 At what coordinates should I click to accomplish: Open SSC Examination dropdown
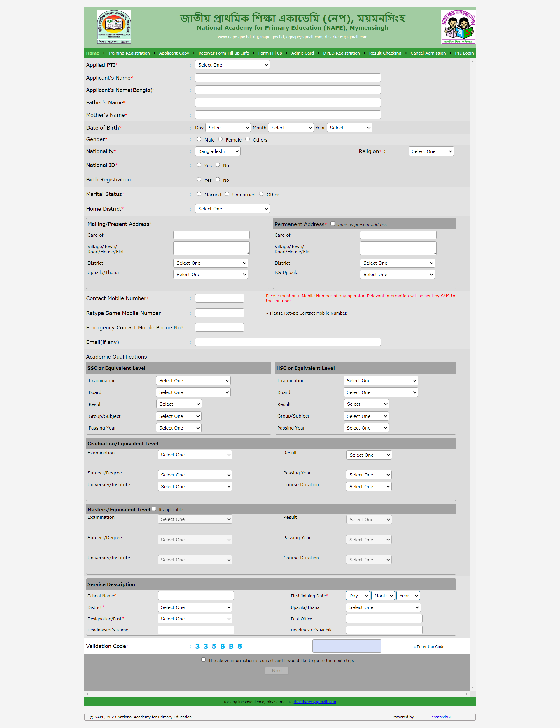point(193,381)
